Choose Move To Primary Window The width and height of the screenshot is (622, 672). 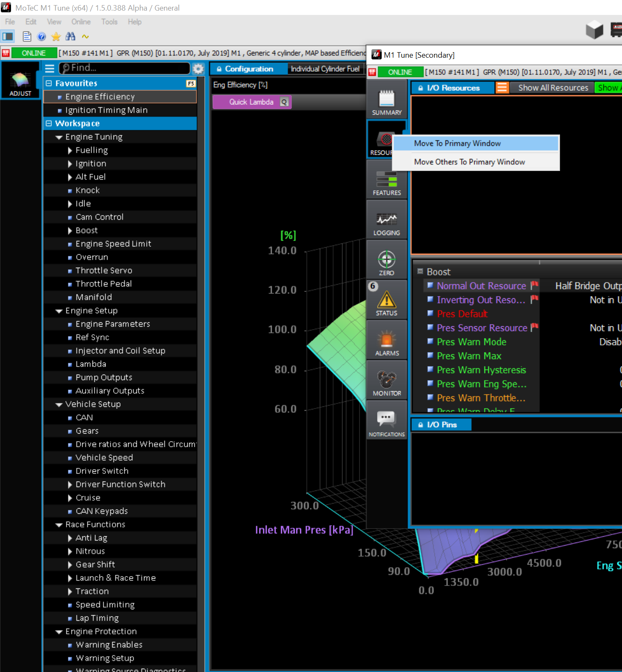(x=457, y=143)
